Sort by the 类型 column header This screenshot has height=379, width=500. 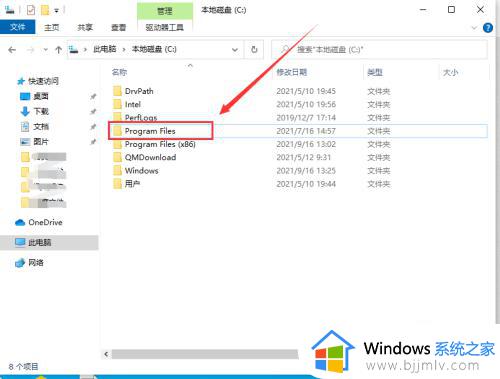375,72
